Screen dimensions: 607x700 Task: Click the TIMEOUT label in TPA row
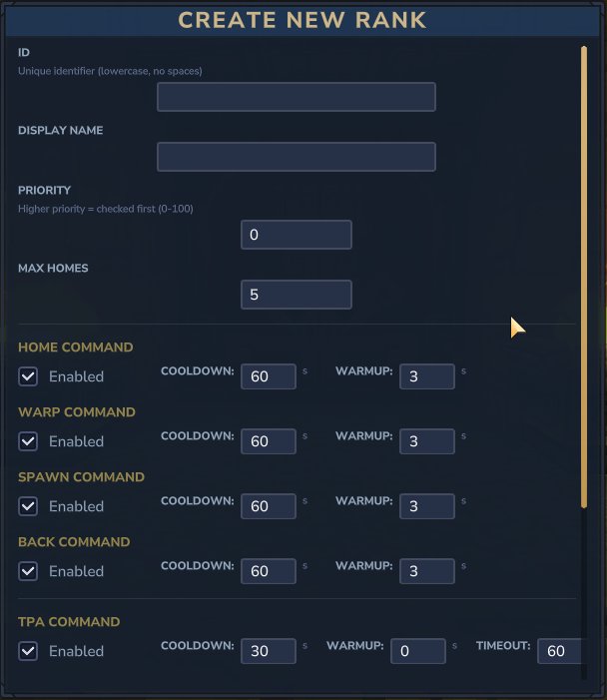[503, 645]
